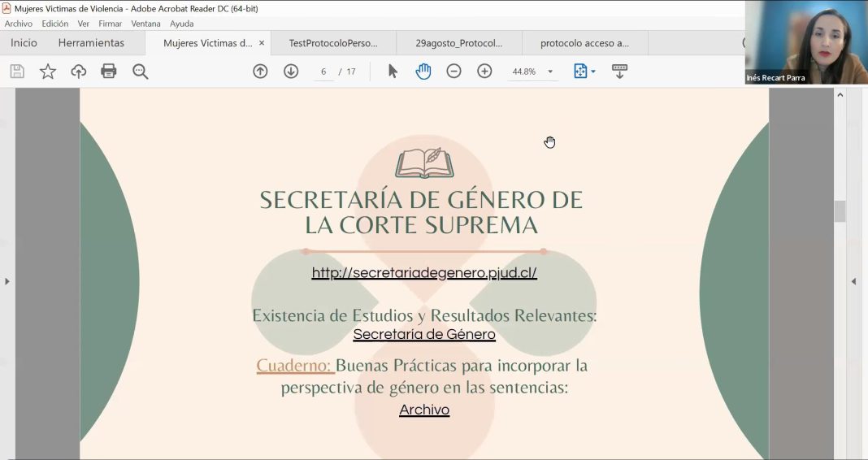Go to next page with down arrow
The image size is (868, 460).
pos(291,72)
